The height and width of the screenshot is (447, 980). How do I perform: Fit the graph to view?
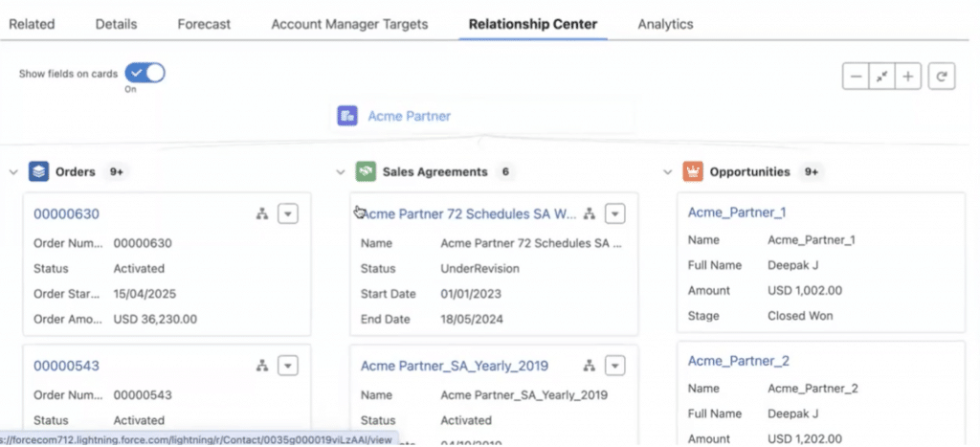click(x=881, y=77)
